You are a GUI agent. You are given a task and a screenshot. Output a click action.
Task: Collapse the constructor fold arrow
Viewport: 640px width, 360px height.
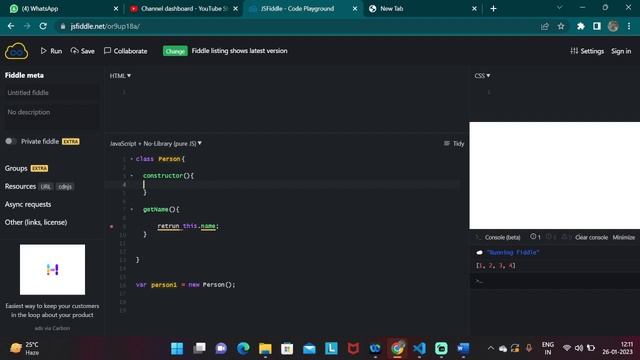click(131, 176)
